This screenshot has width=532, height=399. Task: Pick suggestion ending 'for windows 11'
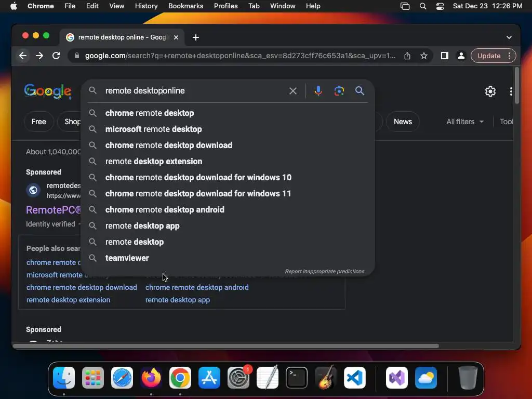pyautogui.click(x=228, y=193)
